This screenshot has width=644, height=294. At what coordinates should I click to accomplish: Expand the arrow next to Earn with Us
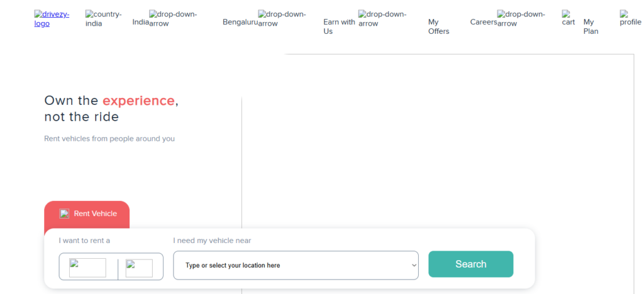(382, 19)
